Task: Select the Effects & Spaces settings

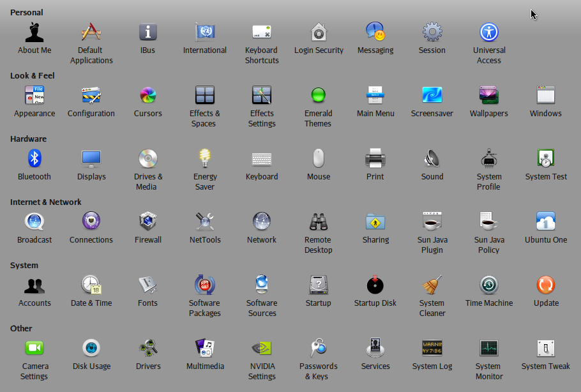Action: [204, 96]
